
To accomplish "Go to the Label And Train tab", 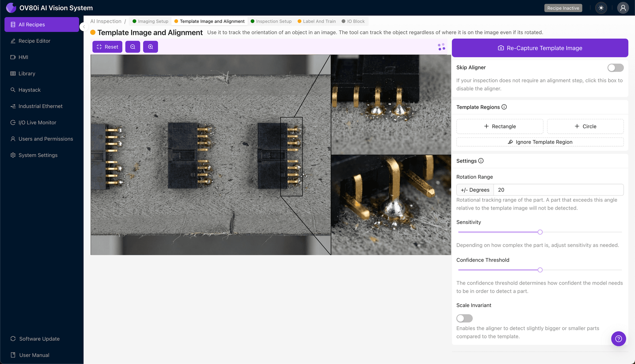I will [319, 21].
